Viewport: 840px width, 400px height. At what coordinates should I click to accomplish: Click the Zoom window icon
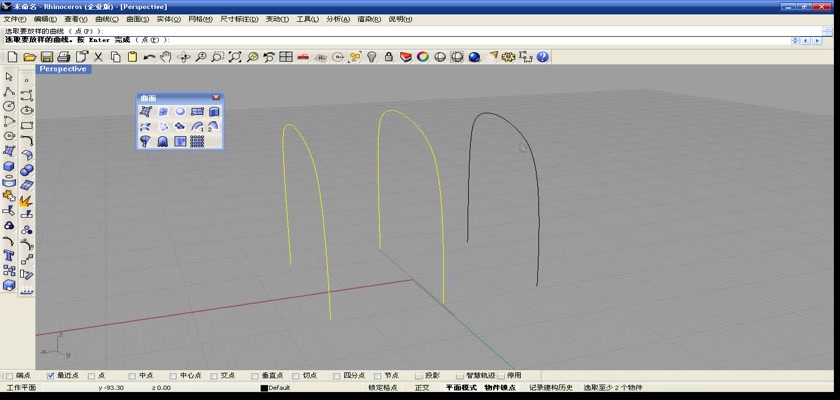coord(218,57)
